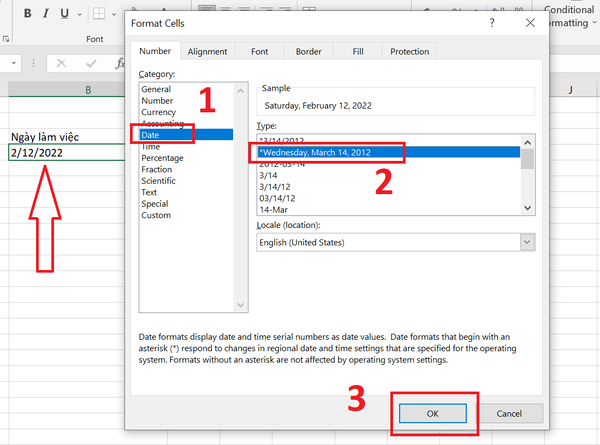Open borders dropdown arrow
The width and height of the screenshot is (600, 445).
[114, 15]
